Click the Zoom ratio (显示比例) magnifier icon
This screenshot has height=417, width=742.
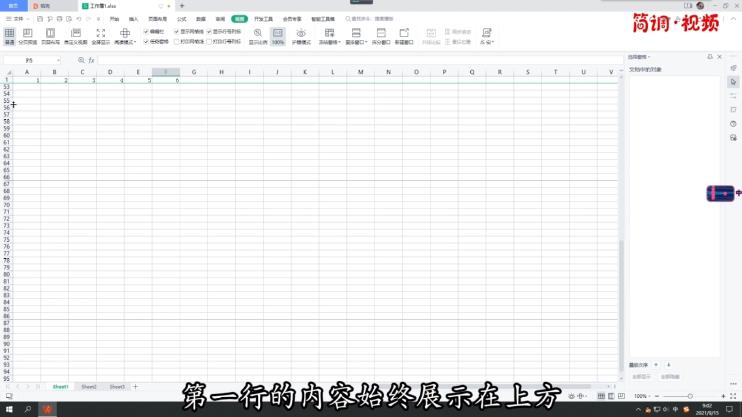pos(258,36)
